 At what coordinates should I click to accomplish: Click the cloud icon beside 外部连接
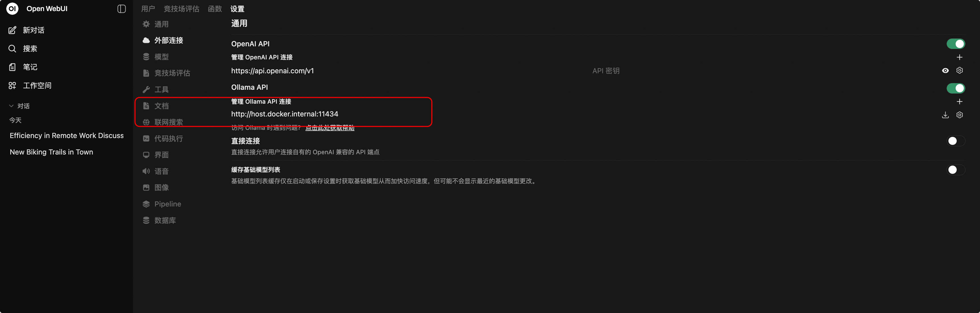pos(146,40)
